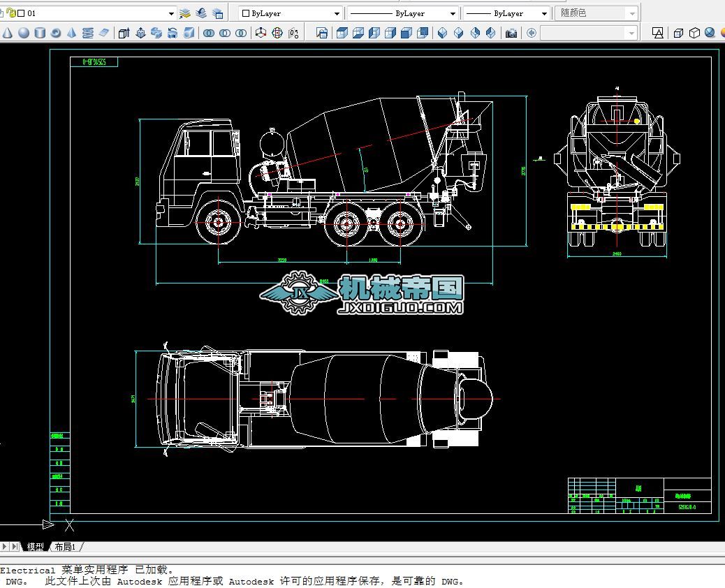The width and height of the screenshot is (725, 588).
Task: Click the scroll-to-last-tab arrow button
Action: pos(15,547)
